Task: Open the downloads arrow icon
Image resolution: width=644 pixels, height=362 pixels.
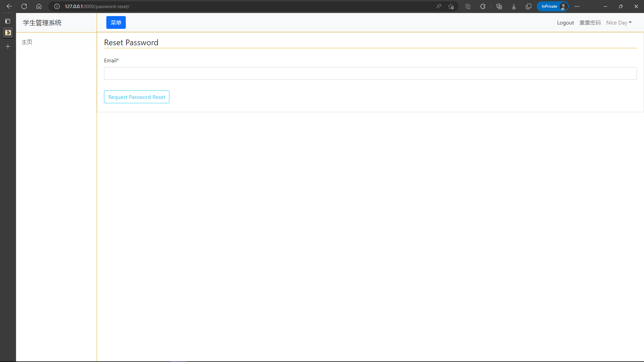Action: (x=514, y=6)
